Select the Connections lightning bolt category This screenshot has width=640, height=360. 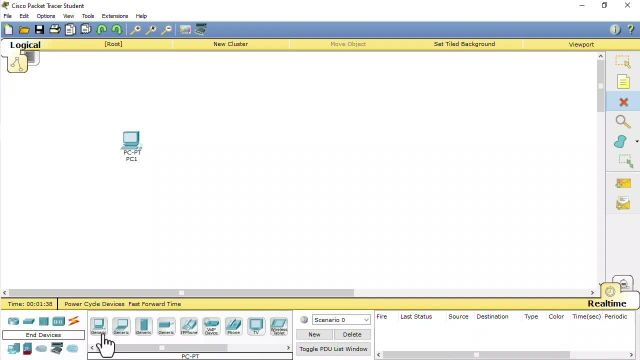click(x=73, y=321)
